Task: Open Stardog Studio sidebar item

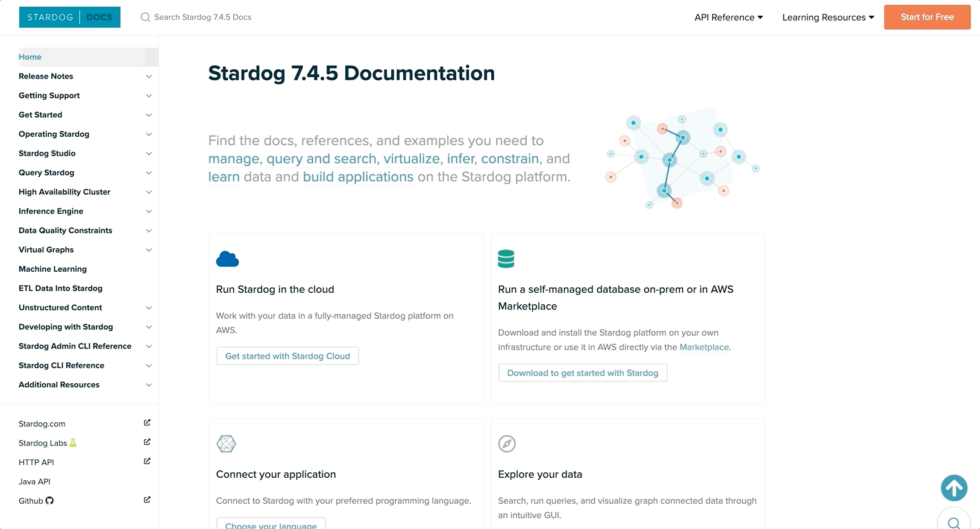Action: click(47, 153)
